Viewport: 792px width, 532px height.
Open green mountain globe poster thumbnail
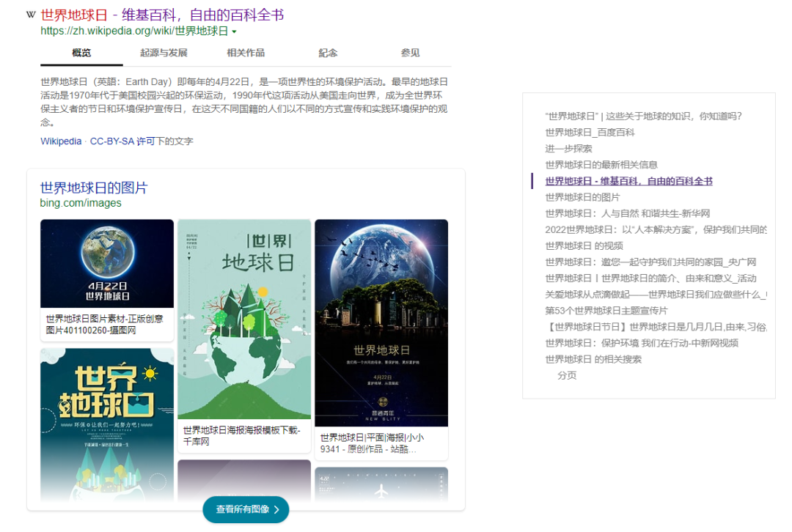244,319
